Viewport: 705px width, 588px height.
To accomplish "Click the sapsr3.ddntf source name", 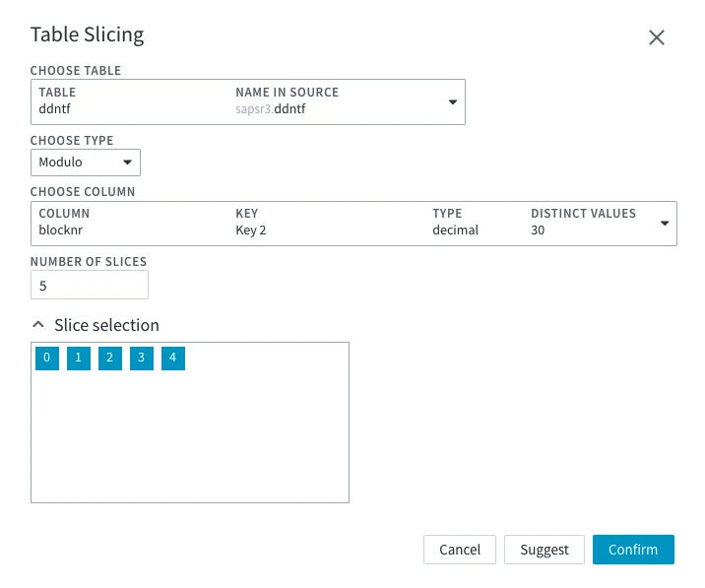I will [x=271, y=108].
